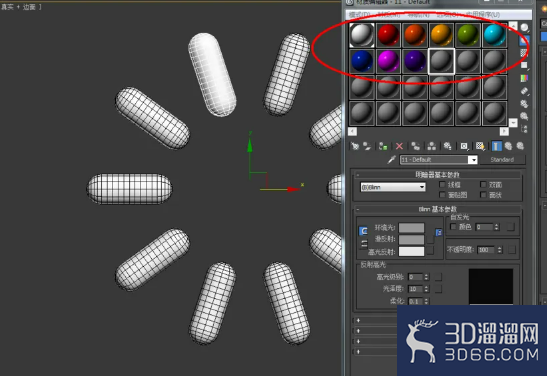547x376 pixels.
Task: Click the 高光反射 specular color swatch
Action: [x=412, y=251]
